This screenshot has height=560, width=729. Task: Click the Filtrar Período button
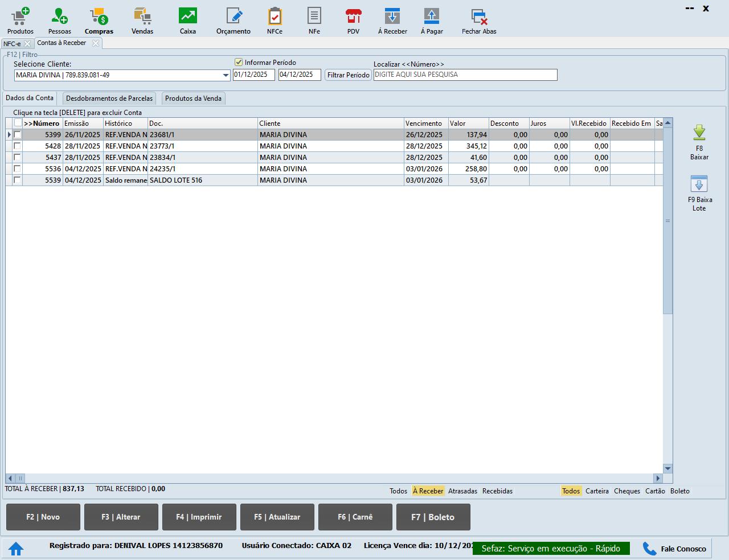(x=348, y=75)
